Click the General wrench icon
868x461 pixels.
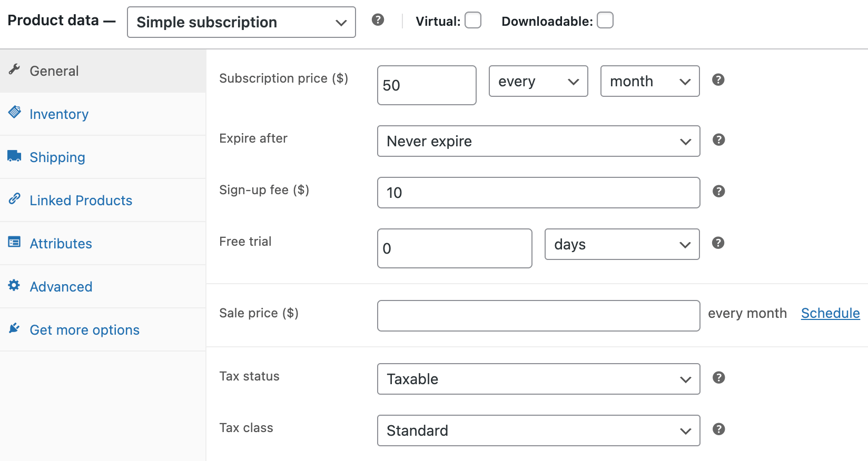[15, 69]
